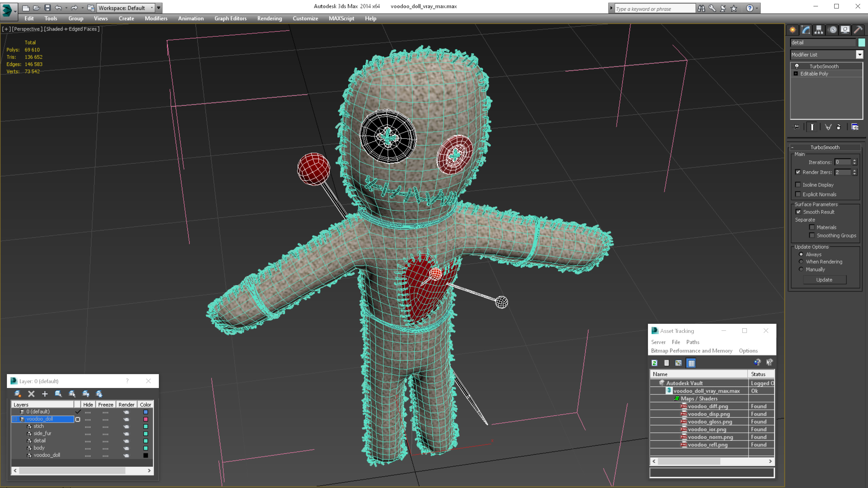Screen dimensions: 868x488
Task: Open the Motion command panel tab
Action: pos(832,30)
